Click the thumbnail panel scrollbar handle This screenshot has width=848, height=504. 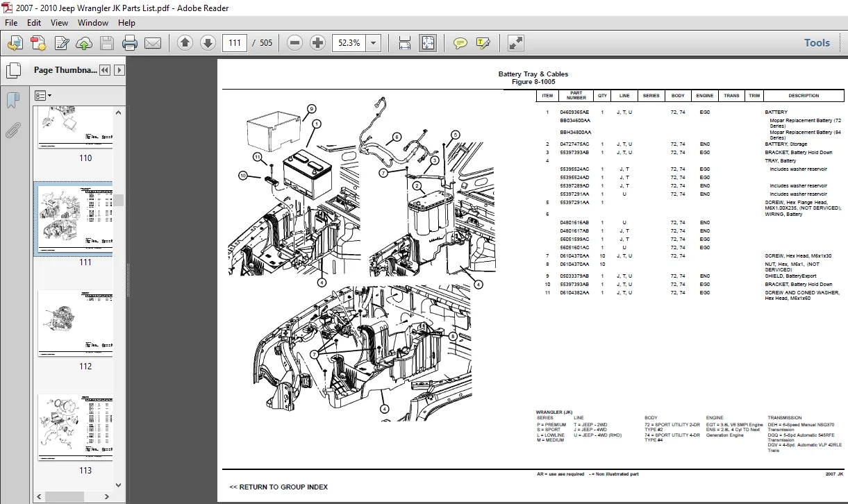(x=119, y=200)
